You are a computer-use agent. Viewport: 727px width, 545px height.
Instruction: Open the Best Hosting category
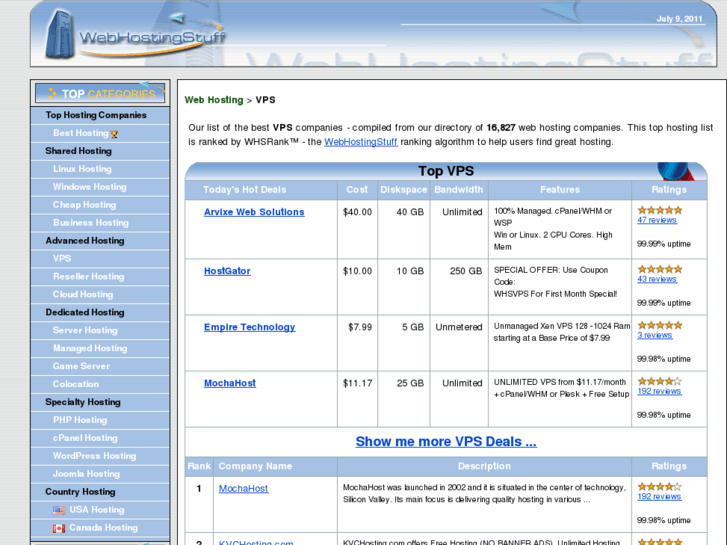point(81,133)
